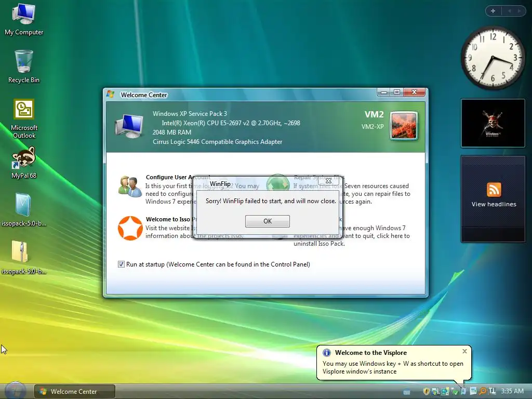532x399 pixels.
Task: Select the Microsoft Outlook desktop shortcut
Action: [x=24, y=119]
